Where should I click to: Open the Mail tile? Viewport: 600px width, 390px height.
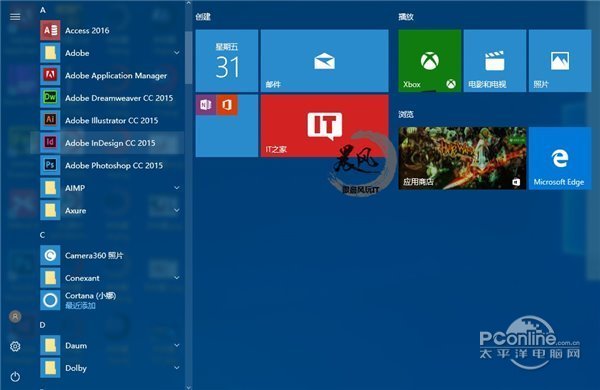[x=324, y=61]
